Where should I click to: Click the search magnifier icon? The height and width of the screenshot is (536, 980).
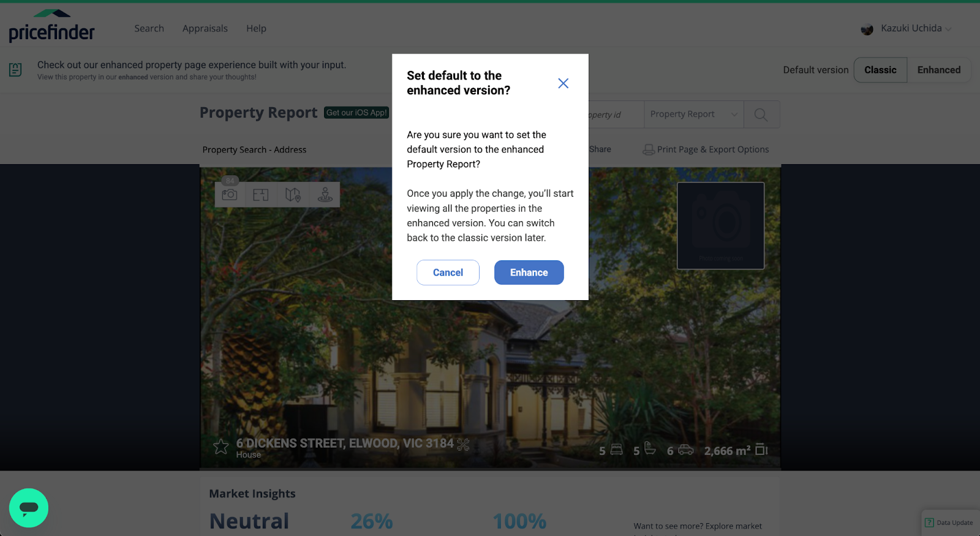[x=761, y=115]
